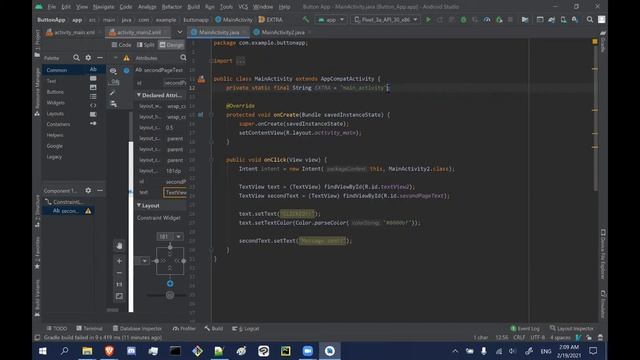The height and width of the screenshot is (360, 640).
Task: Open Palette settings gear
Action: 88,58
